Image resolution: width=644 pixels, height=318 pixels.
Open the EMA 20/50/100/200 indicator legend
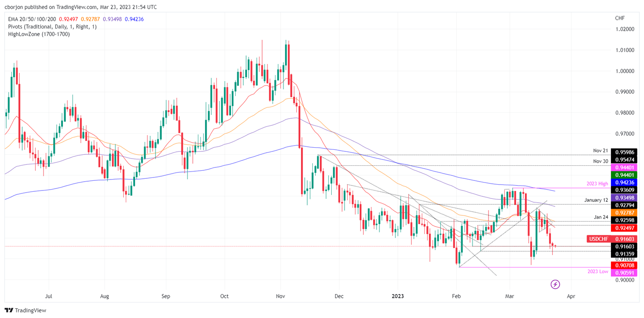coord(31,18)
